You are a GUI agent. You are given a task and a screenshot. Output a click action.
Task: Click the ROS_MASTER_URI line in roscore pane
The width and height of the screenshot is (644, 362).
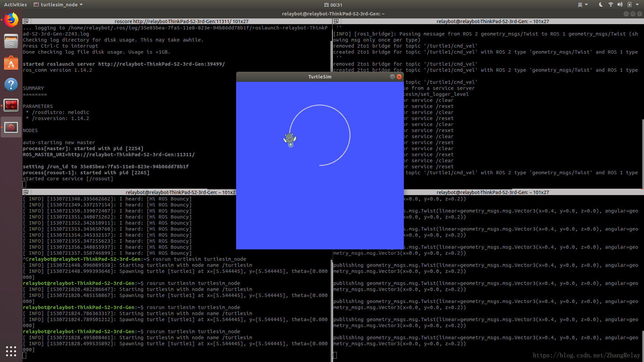pyautogui.click(x=109, y=155)
